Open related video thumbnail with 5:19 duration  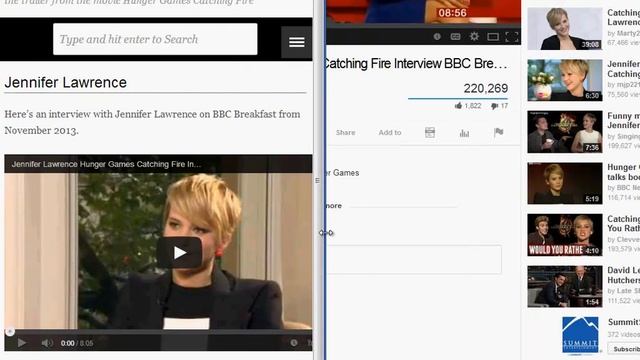(564, 183)
